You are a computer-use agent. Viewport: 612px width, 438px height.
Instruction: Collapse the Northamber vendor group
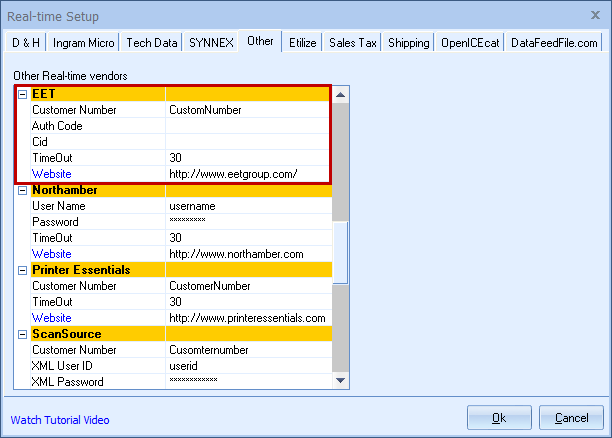pyautogui.click(x=23, y=190)
